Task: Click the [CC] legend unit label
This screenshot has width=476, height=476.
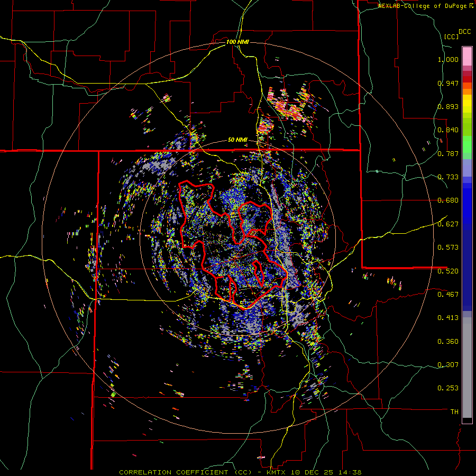Action: (451, 36)
